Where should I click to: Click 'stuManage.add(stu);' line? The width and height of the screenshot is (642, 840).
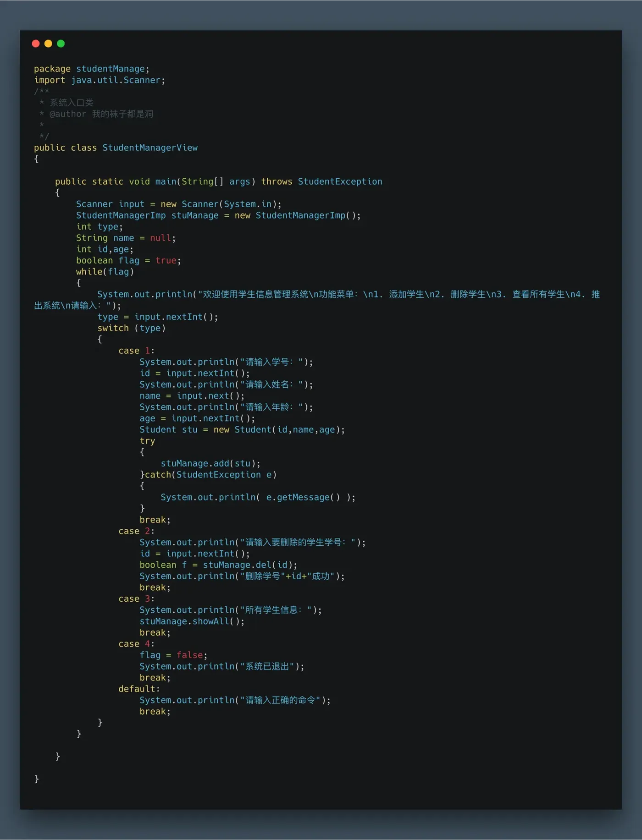tap(210, 463)
